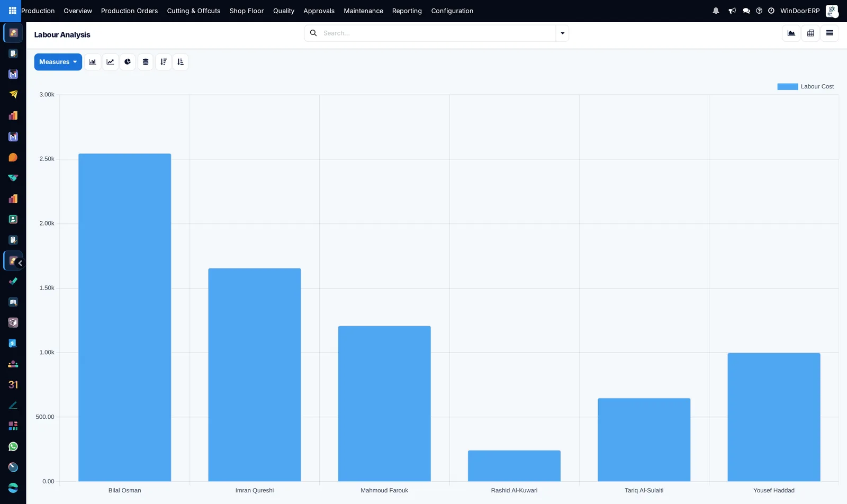Switch to graph view
847x504 pixels.
[x=791, y=33]
